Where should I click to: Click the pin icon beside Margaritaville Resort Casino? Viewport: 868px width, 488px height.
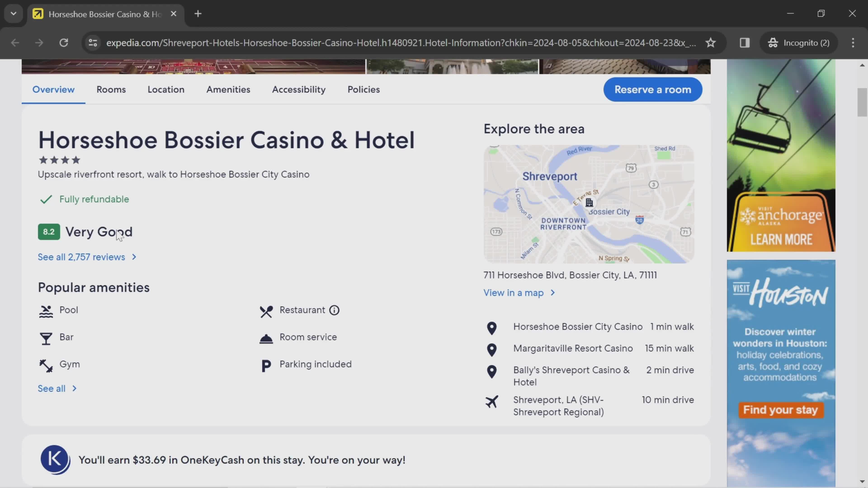pos(492,350)
